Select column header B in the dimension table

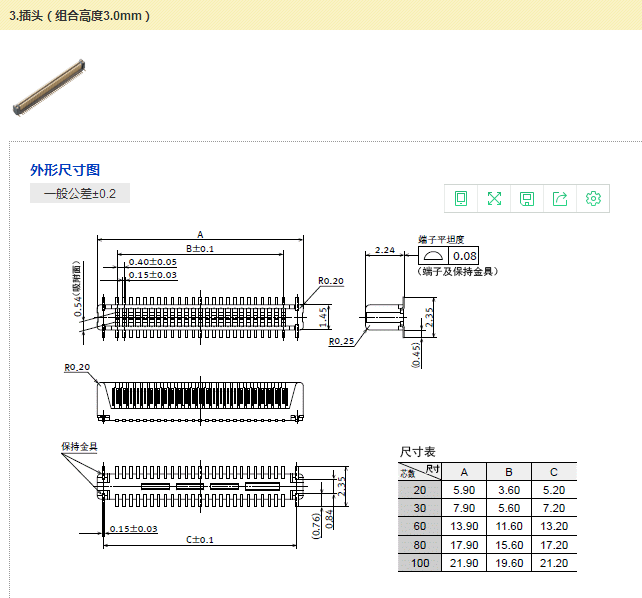coord(508,472)
